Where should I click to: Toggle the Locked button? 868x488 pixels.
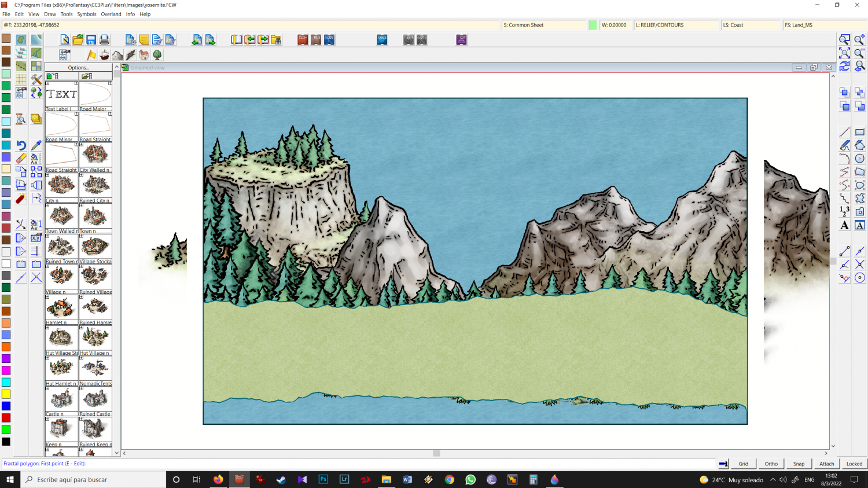coord(854,464)
